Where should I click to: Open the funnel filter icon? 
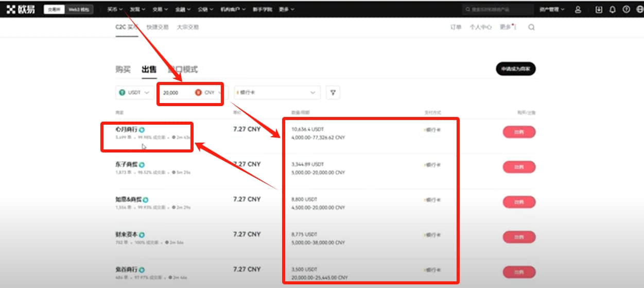(x=333, y=93)
